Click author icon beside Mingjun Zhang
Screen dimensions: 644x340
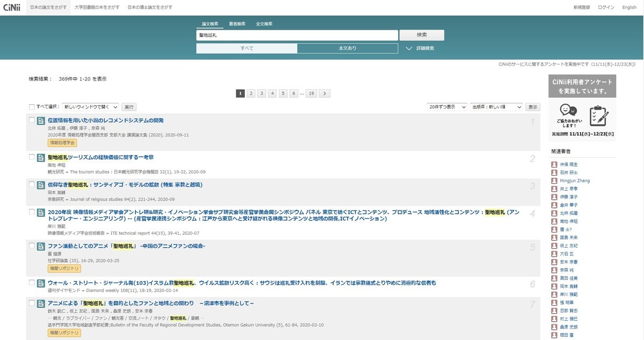point(554,181)
